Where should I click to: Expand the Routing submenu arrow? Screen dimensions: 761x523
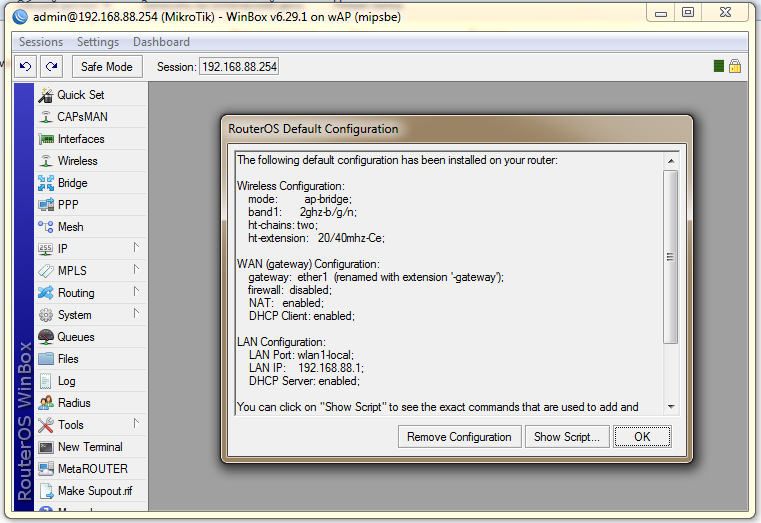136,292
